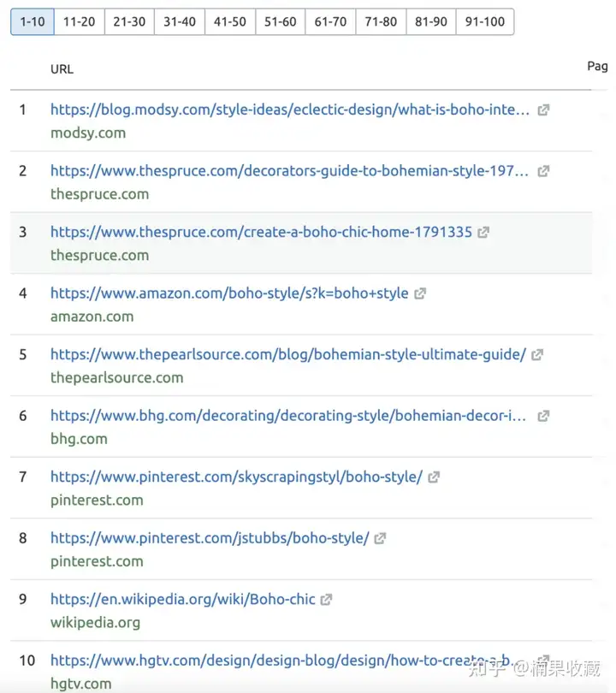Open external link icon for amazon.com result
The width and height of the screenshot is (616, 693).
pos(420,293)
